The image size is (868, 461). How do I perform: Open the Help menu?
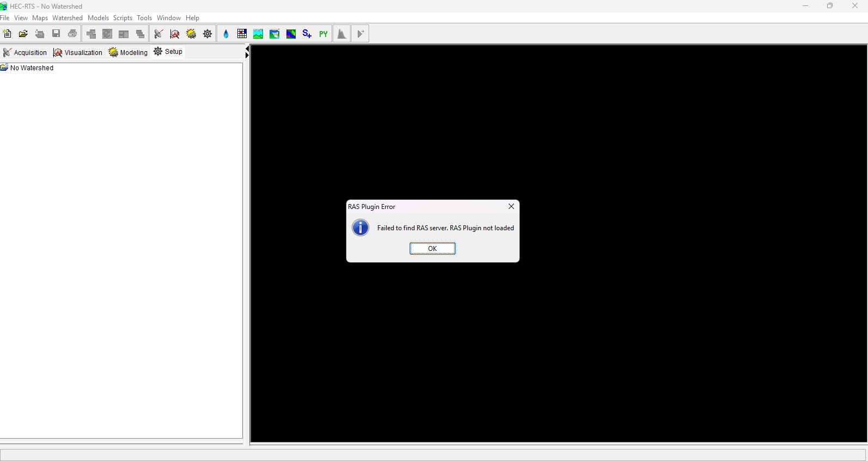(x=192, y=18)
